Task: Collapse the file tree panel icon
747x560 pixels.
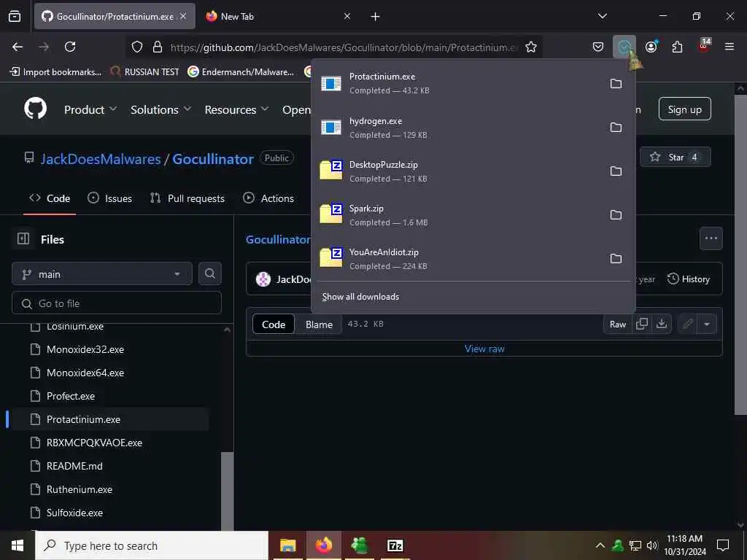Action: (23, 238)
